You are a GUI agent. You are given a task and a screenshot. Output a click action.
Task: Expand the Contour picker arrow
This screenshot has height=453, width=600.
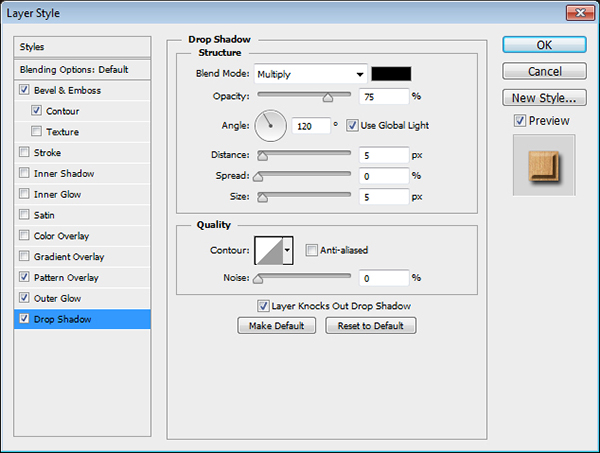click(288, 250)
